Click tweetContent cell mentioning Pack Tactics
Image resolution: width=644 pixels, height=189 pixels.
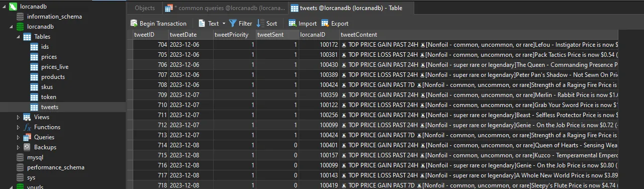(x=478, y=55)
